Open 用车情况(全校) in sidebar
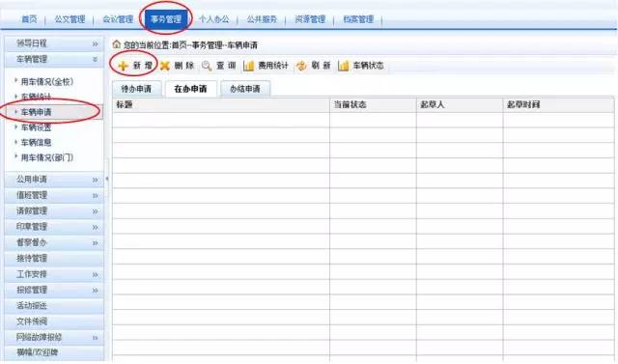Screen dimensions: 618x364 coord(47,81)
